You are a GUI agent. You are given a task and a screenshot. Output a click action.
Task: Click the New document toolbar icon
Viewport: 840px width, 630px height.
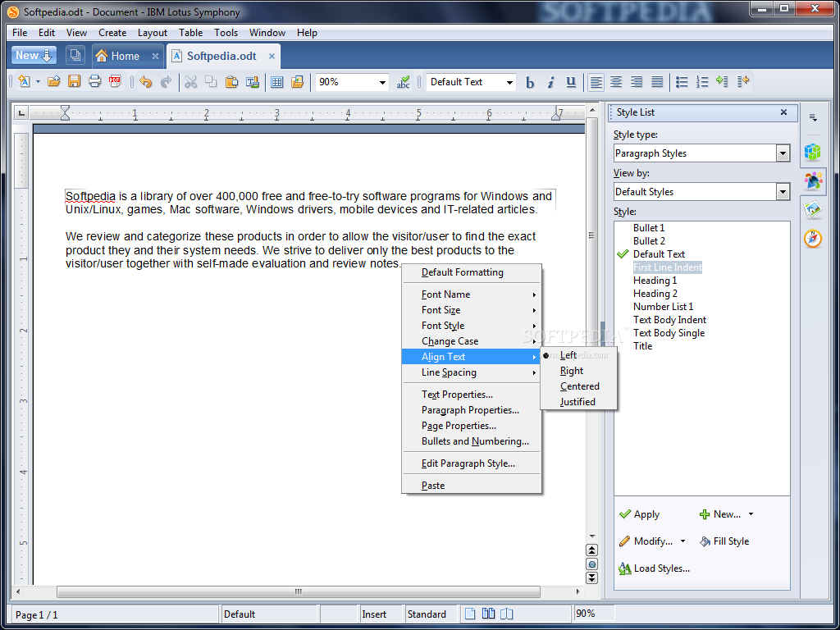coord(24,82)
